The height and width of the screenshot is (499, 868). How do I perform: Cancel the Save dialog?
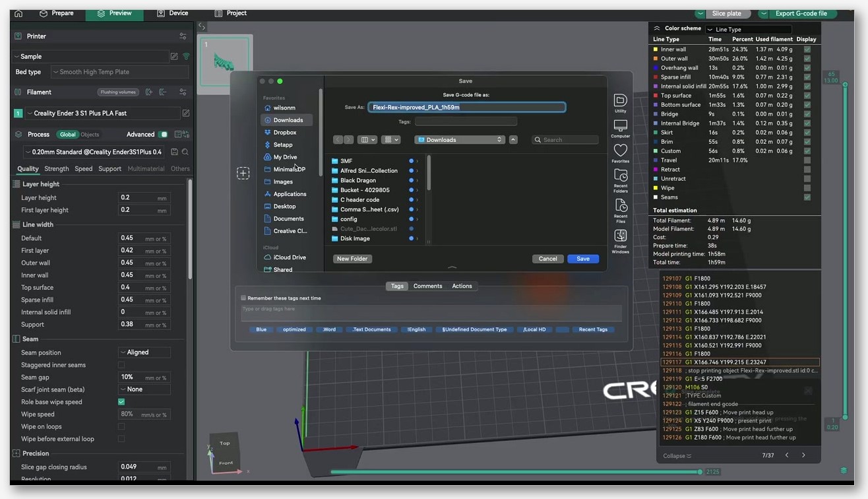click(x=547, y=259)
